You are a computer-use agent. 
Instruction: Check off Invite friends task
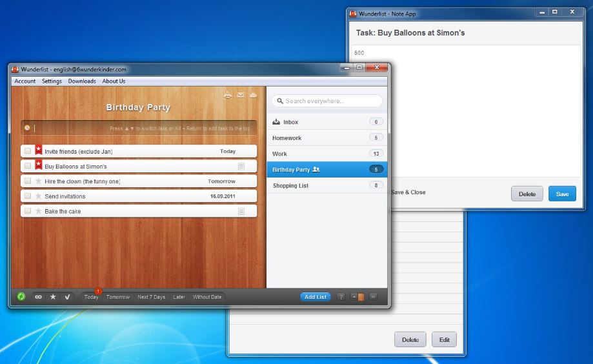pyautogui.click(x=28, y=151)
